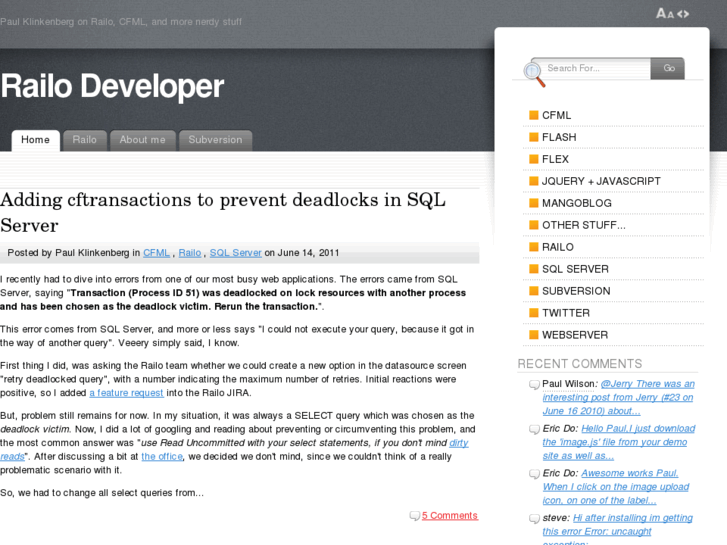Follow the 'dirty reads' link

point(459,443)
